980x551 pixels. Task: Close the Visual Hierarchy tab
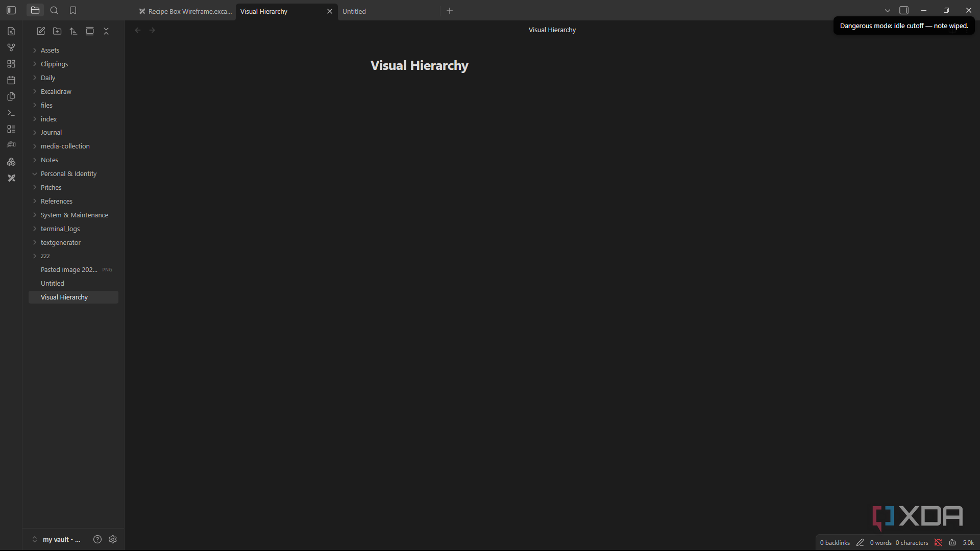pyautogui.click(x=330, y=11)
